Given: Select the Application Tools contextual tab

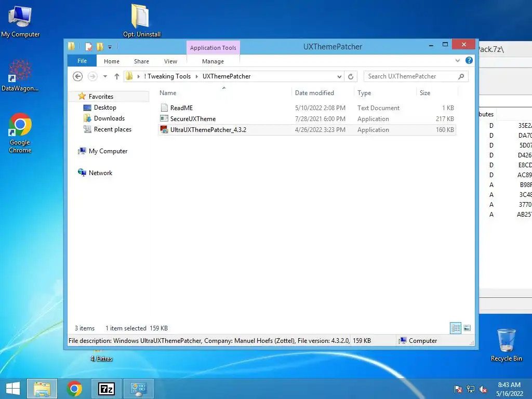Looking at the screenshot, I should pos(213,48).
